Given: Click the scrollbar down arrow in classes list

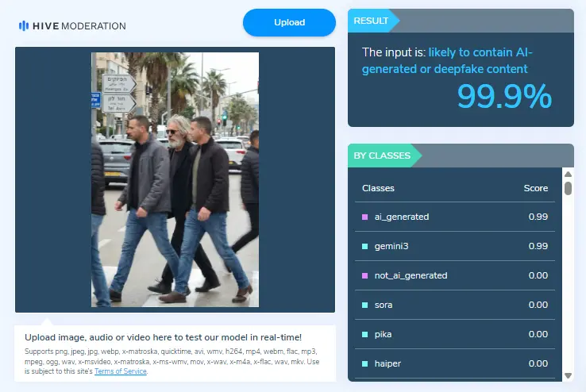Looking at the screenshot, I should coord(568,375).
